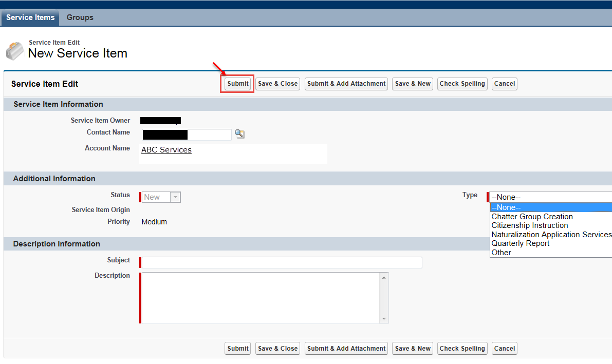Focus the Description text area
Screen dimensions: 612x364
[x=261, y=298]
